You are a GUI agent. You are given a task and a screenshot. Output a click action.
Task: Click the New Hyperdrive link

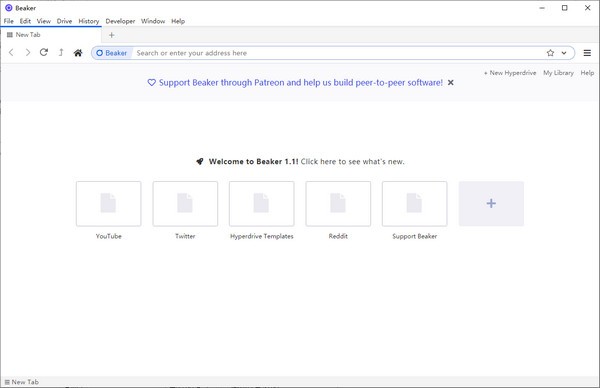(x=510, y=73)
